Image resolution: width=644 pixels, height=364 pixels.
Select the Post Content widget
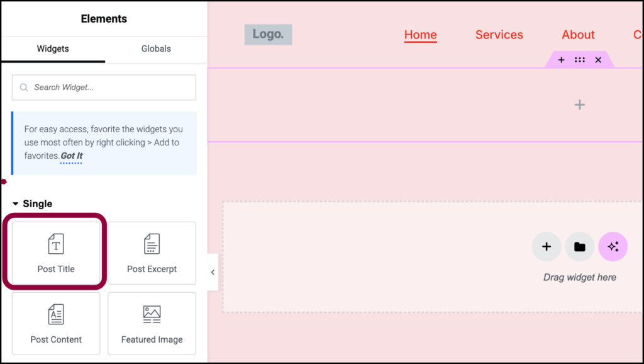tap(55, 323)
